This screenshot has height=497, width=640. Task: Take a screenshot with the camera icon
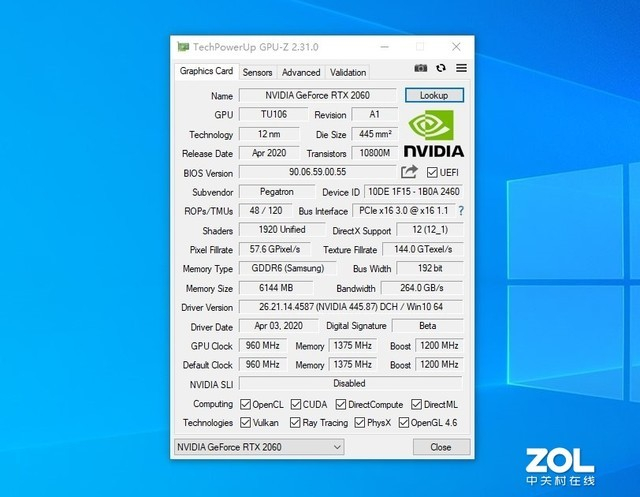(x=420, y=68)
